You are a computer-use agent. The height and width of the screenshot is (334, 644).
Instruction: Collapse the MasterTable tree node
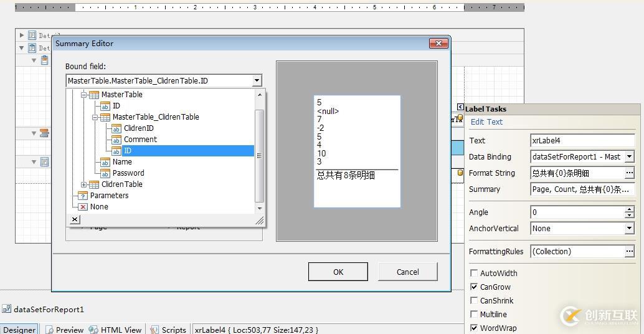point(83,95)
